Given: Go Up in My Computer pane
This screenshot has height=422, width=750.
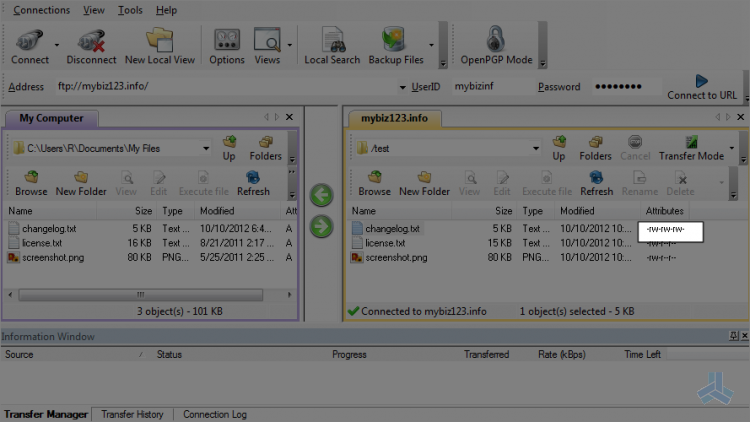Looking at the screenshot, I should (229, 148).
